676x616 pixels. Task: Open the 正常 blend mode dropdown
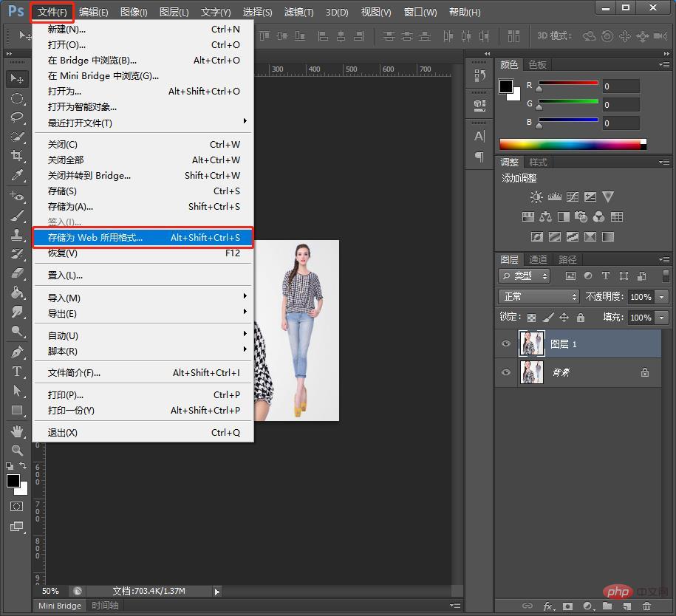539,296
